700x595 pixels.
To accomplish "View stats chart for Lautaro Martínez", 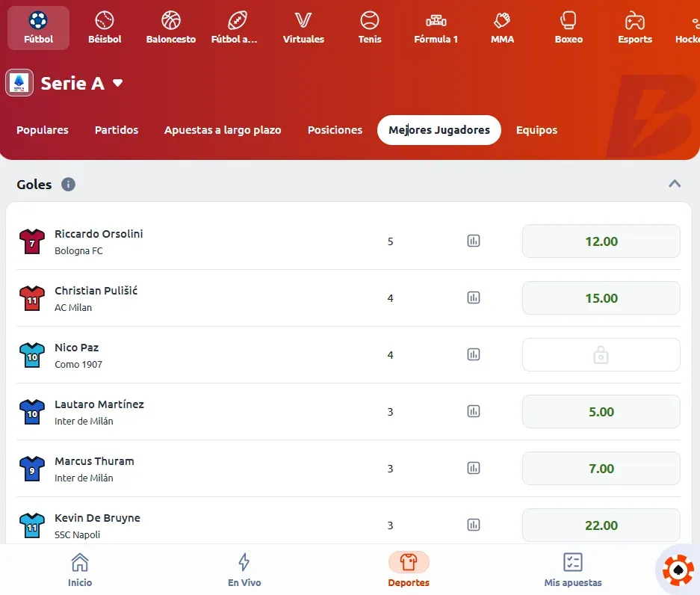I will click(x=474, y=411).
